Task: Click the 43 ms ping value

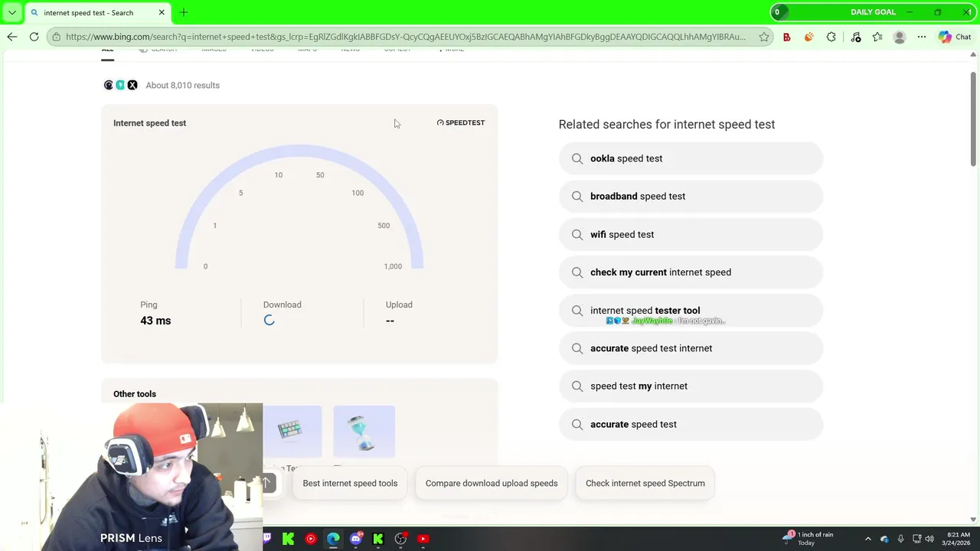Action: click(155, 321)
